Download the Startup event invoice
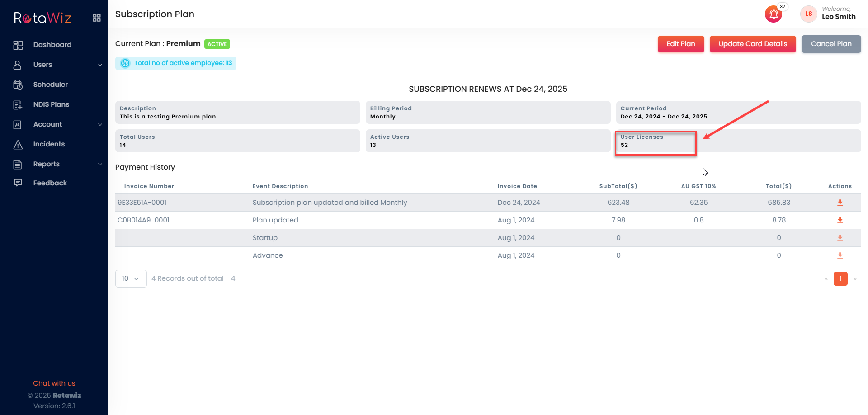This screenshot has width=868, height=415. coord(840,238)
